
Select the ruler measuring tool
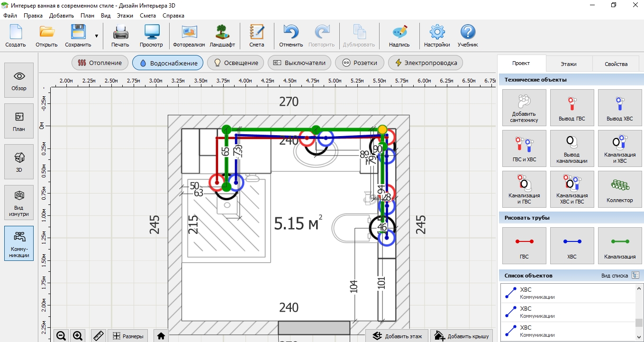99,336
